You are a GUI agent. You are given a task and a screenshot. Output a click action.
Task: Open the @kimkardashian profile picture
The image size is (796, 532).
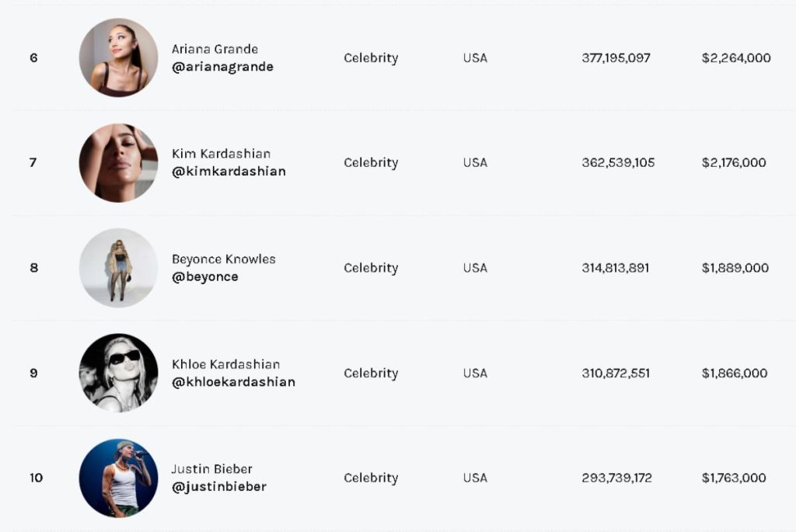click(x=118, y=163)
